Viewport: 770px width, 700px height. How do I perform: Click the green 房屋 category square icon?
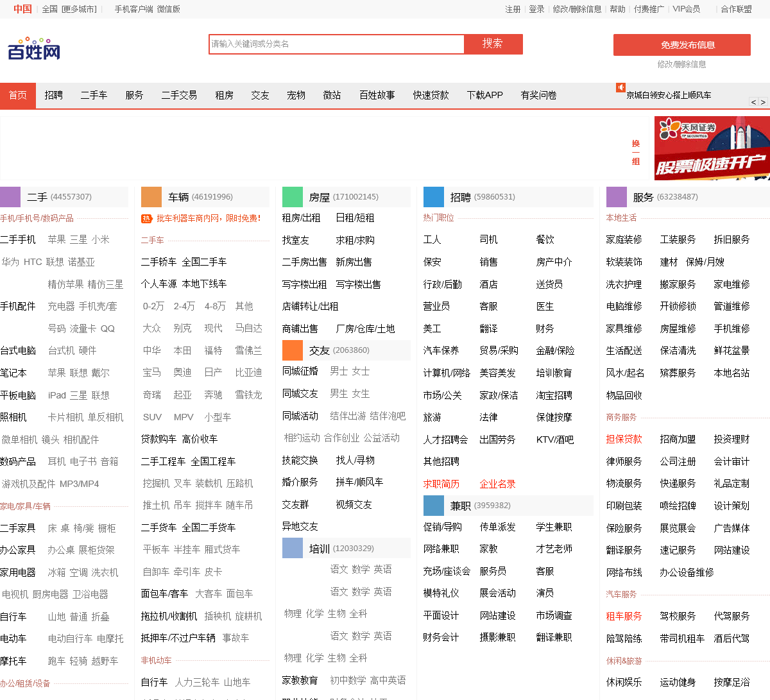(x=292, y=197)
